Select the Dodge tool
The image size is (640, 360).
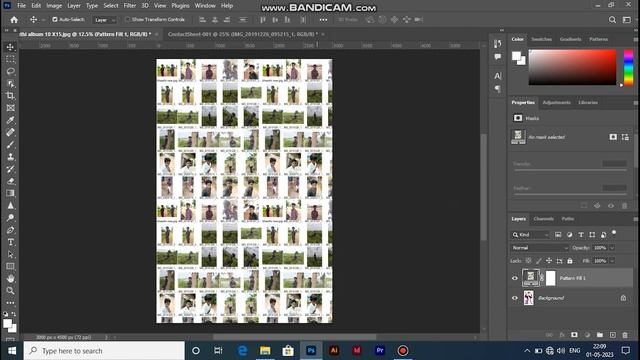[11, 218]
